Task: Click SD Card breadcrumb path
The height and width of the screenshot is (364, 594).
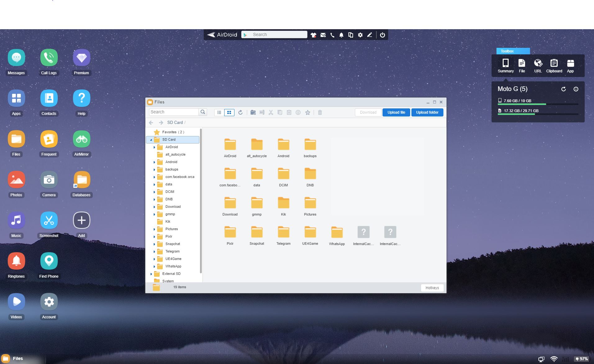Action: tap(175, 122)
